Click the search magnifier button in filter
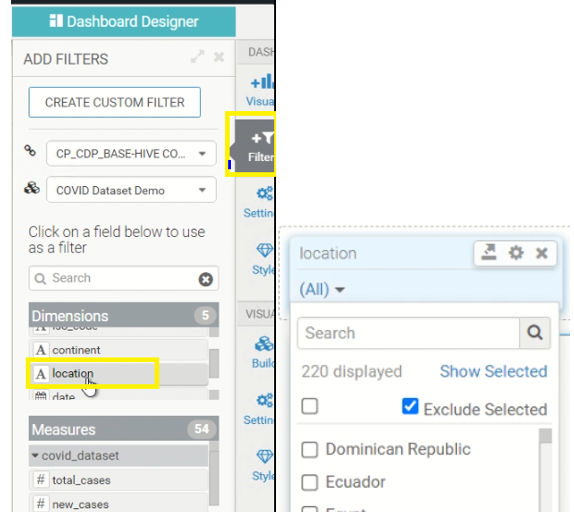 pyautogui.click(x=534, y=333)
